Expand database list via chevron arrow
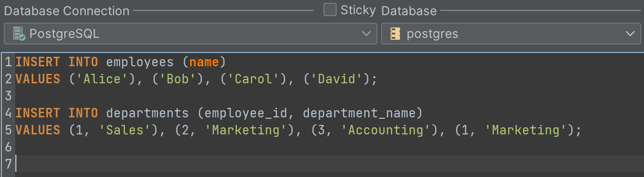This screenshot has height=177, width=644. (x=630, y=34)
